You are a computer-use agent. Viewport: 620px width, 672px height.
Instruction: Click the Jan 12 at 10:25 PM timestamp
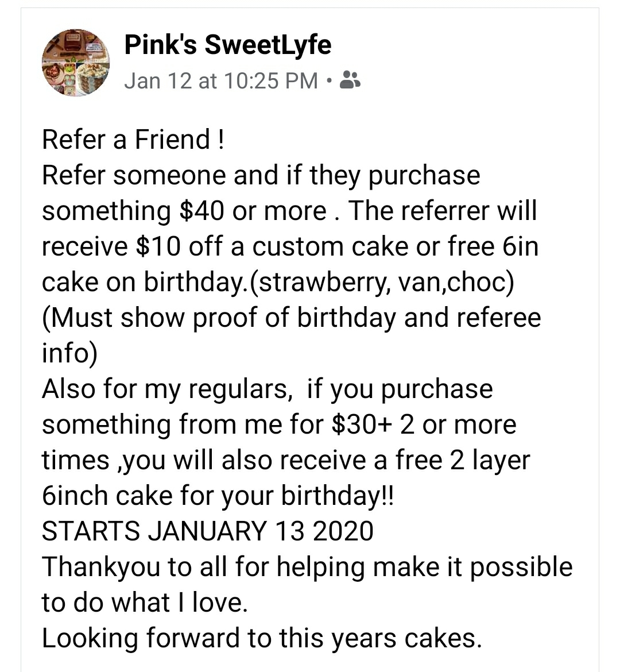click(221, 81)
